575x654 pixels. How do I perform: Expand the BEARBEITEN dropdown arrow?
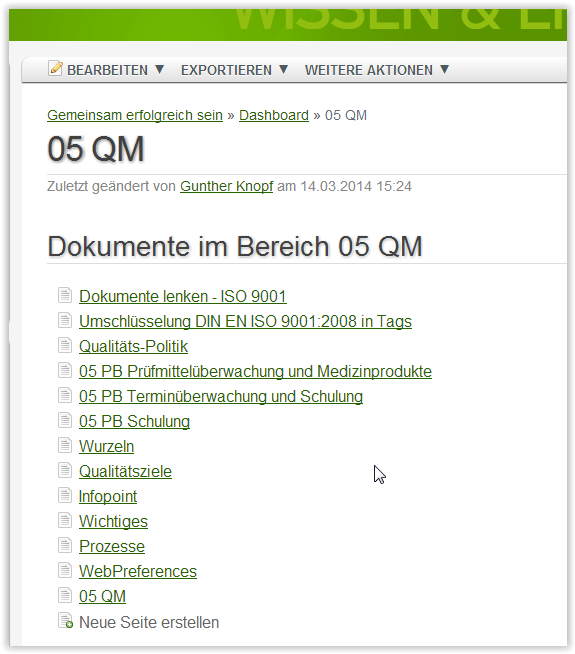[159, 69]
